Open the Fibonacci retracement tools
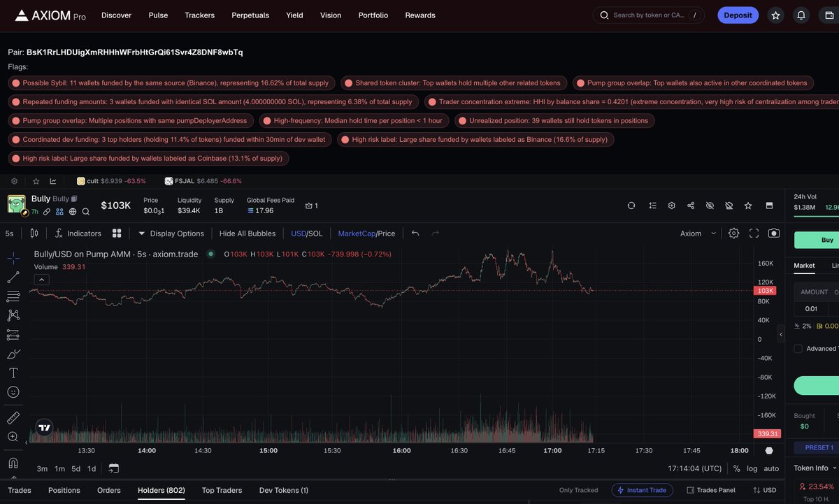Screen dimensions: 839x504 tap(13, 296)
